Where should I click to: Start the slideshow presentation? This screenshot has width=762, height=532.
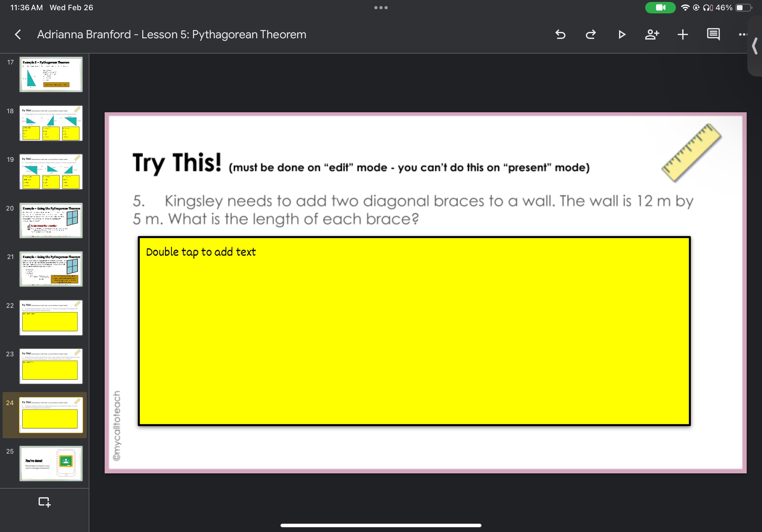click(x=622, y=34)
